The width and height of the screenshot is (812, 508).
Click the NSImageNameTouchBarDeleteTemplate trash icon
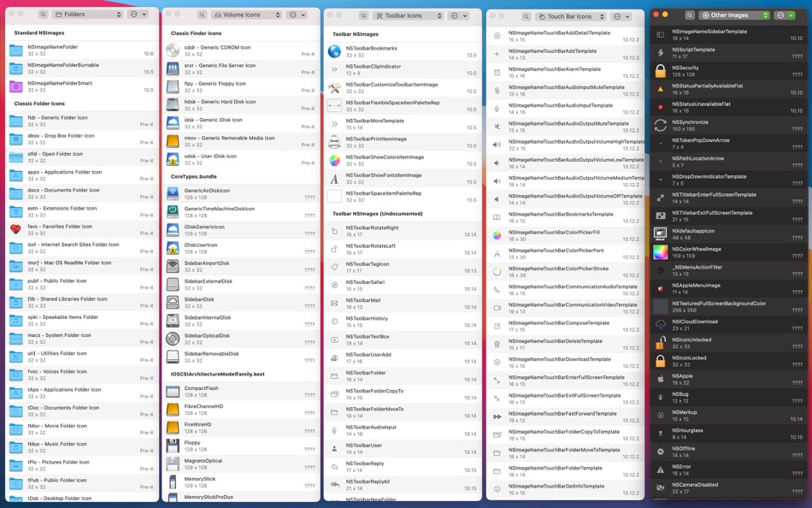[497, 344]
